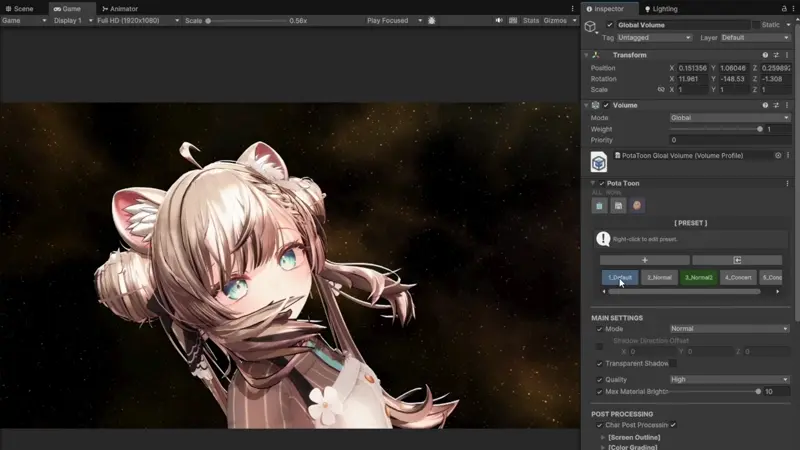800x450 pixels.
Task: Open Transform presets icon
Action: tap(776, 55)
